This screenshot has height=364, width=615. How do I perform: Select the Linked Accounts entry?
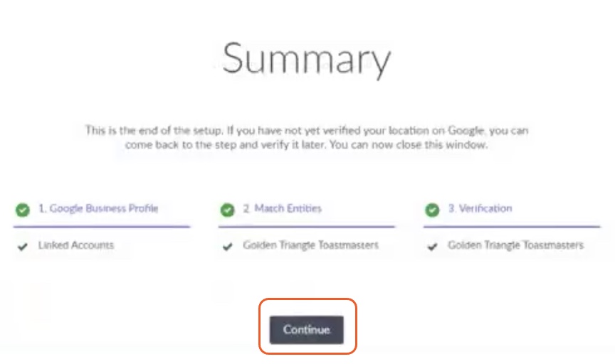pyautogui.click(x=76, y=245)
